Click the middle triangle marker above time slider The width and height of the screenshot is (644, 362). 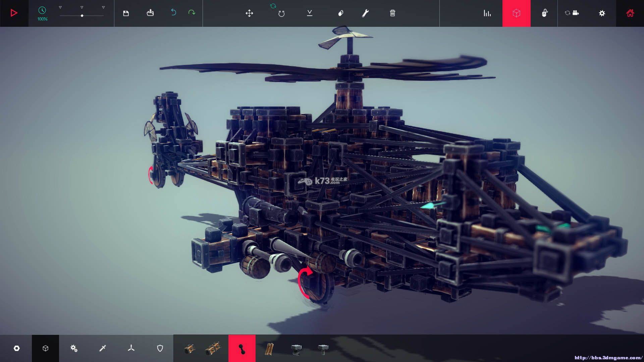(x=82, y=7)
